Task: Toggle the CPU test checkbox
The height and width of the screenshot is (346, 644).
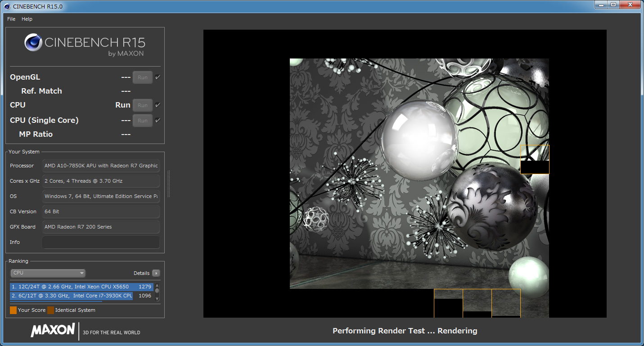Action: tap(158, 105)
